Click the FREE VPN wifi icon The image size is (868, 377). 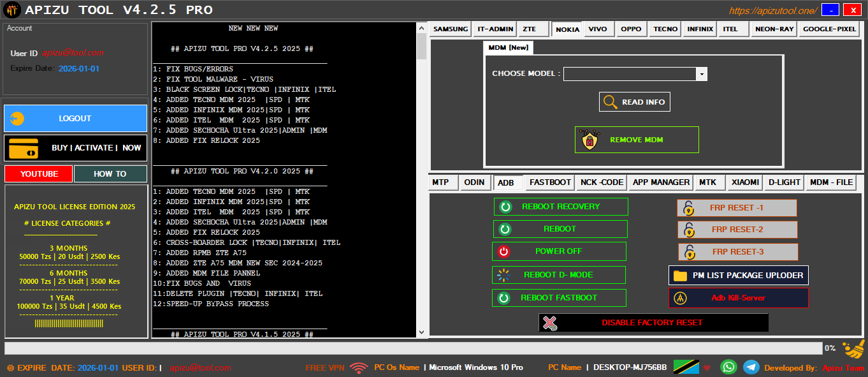click(x=359, y=367)
